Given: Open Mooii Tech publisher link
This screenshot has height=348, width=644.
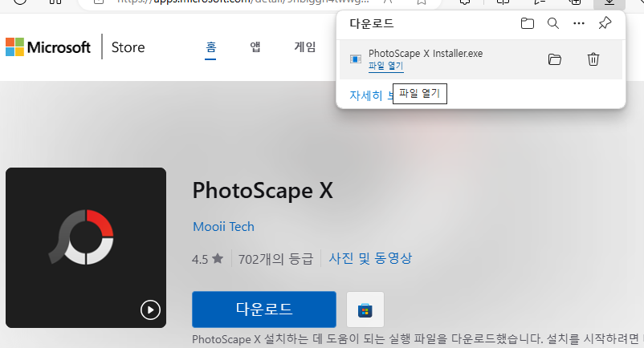Looking at the screenshot, I should point(223,226).
